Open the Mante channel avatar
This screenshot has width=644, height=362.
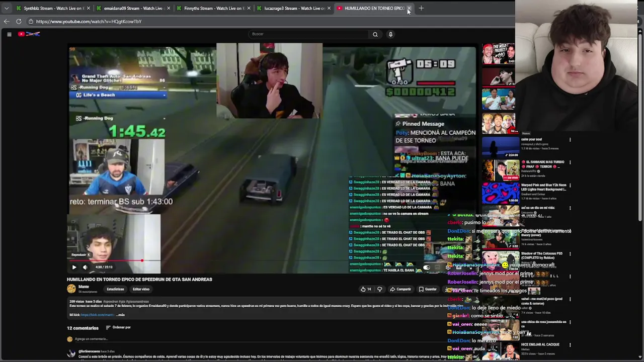tap(71, 289)
